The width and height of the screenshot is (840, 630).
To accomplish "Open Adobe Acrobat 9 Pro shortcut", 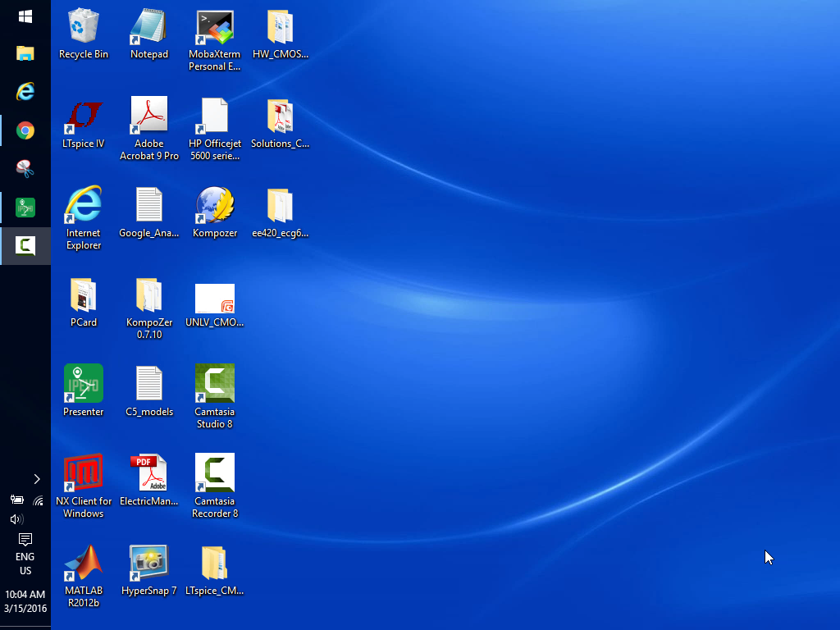I will [x=149, y=117].
